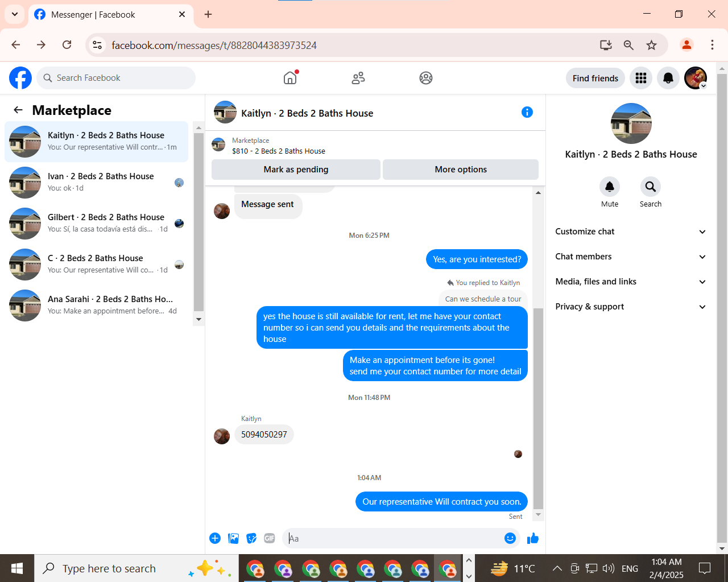728x582 pixels.
Task: Expand Privacy & support section
Action: tap(631, 307)
